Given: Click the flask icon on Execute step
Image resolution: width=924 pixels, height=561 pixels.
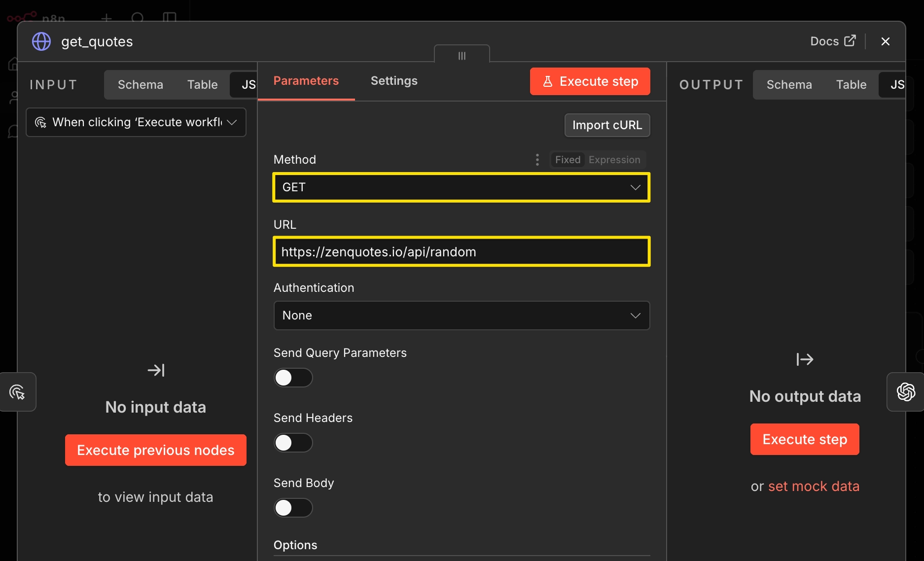Looking at the screenshot, I should [547, 81].
